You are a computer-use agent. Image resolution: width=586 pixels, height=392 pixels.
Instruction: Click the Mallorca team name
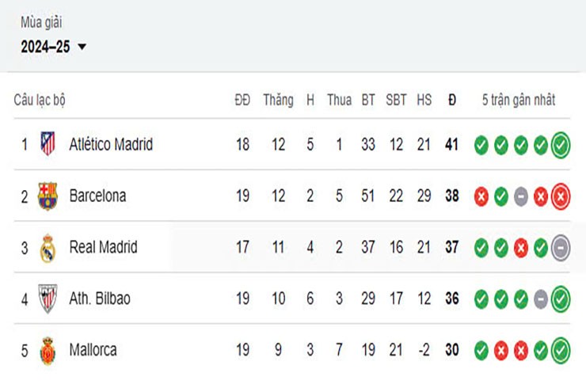pyautogui.click(x=94, y=350)
